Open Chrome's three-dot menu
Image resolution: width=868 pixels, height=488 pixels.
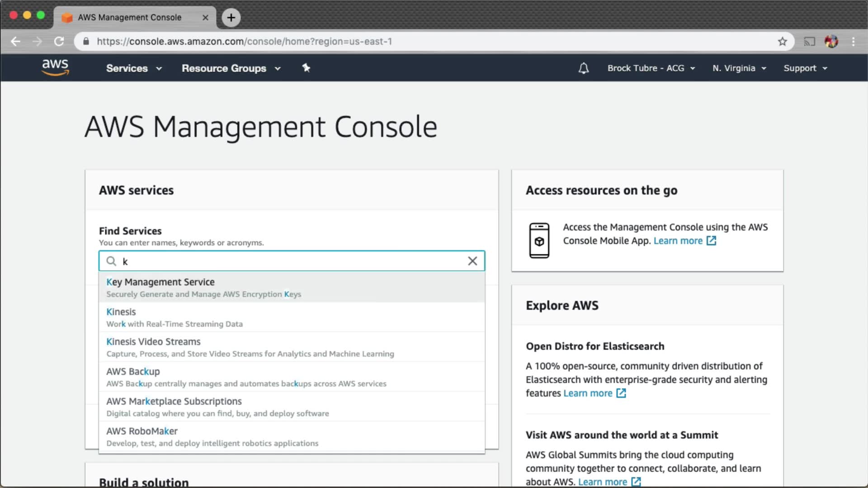pos(853,42)
